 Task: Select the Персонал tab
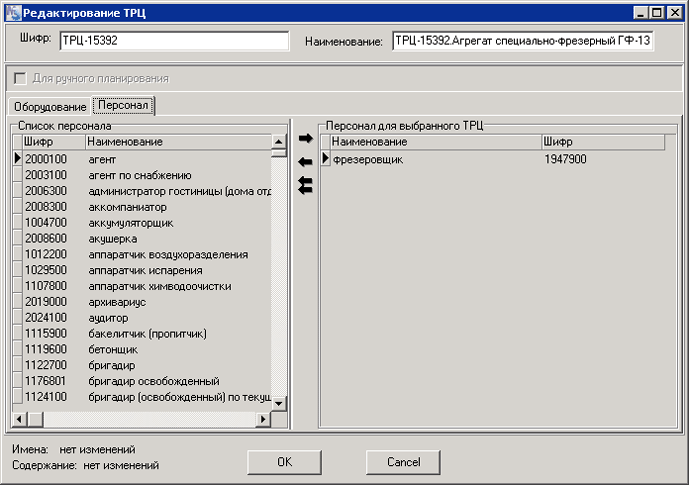(123, 105)
